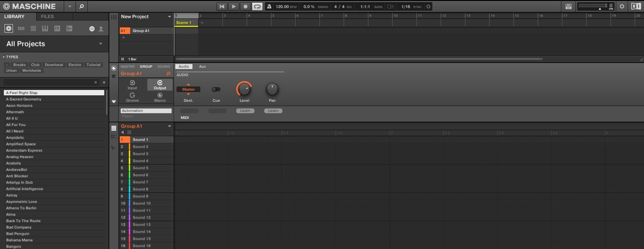The image size is (644, 249).
Task: Switch to the LIBRARY tab
Action: (14, 17)
